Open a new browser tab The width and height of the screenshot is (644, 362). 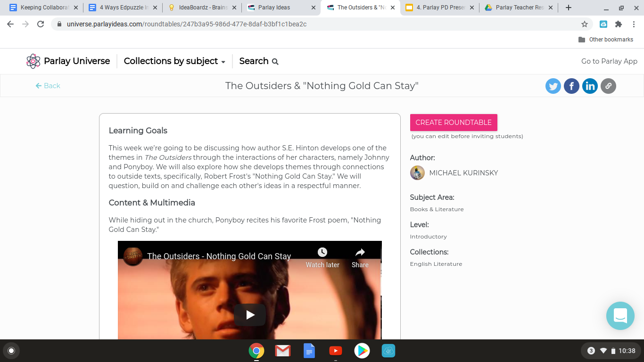(x=569, y=8)
